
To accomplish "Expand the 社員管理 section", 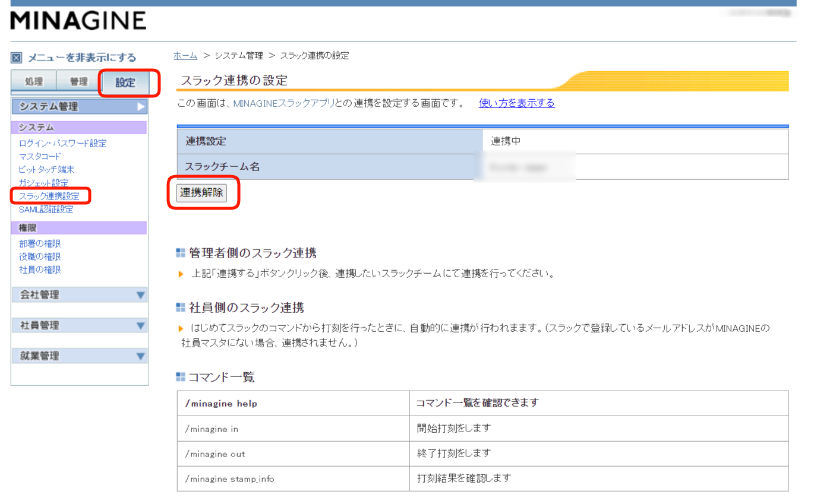I will pyautogui.click(x=80, y=325).
